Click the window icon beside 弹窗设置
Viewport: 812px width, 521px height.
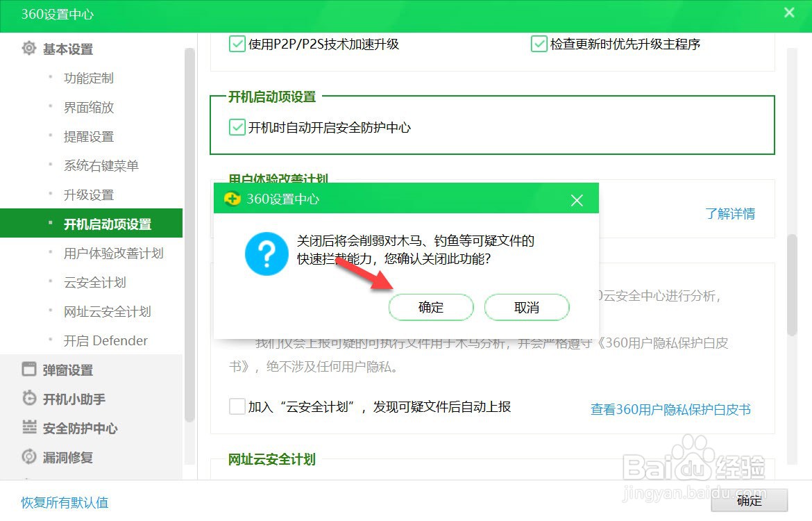point(29,369)
